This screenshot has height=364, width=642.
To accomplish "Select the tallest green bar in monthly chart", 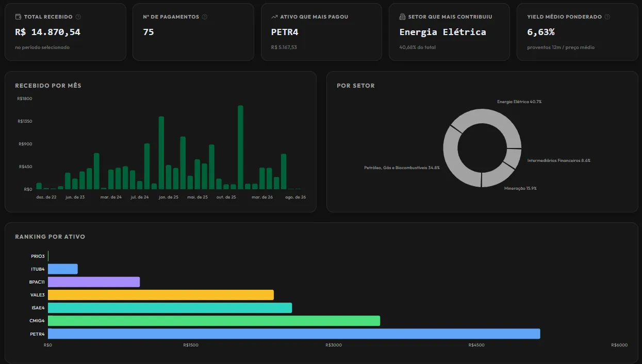I will point(240,147).
